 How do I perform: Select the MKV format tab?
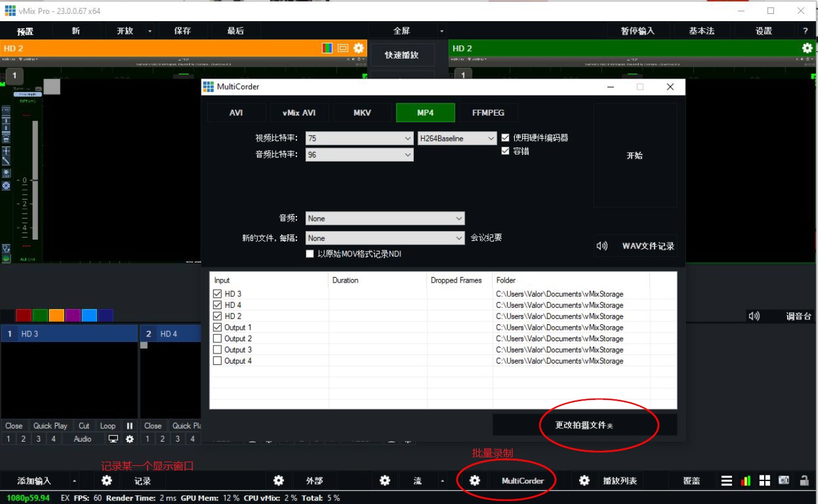tap(362, 113)
